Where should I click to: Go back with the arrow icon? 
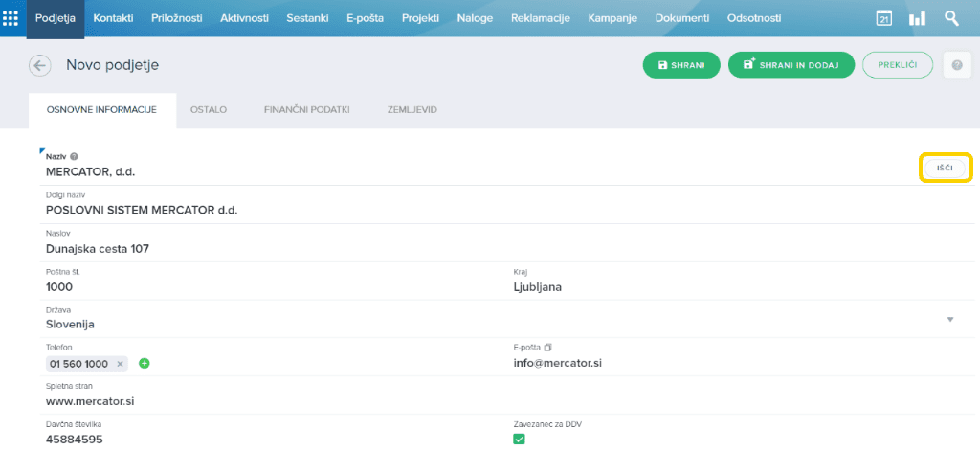pos(40,65)
